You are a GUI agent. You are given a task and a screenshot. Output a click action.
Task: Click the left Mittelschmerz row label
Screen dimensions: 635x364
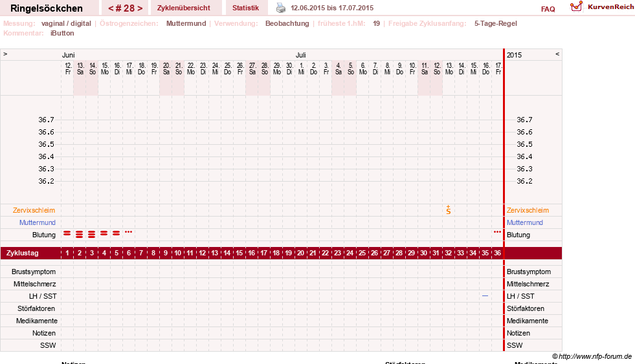(35, 284)
